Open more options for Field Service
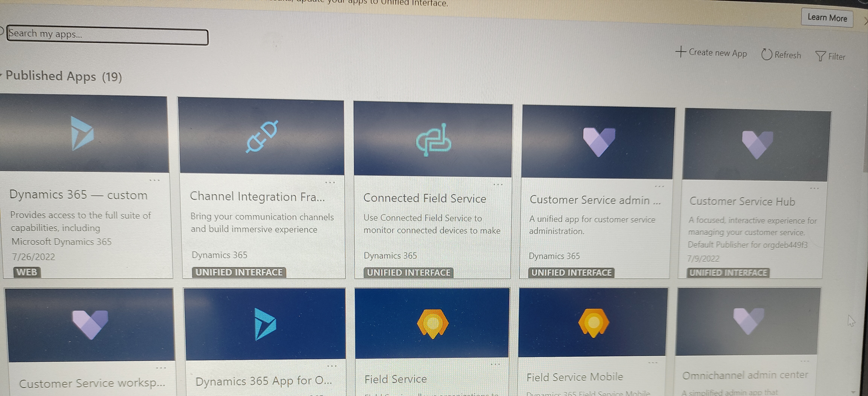The image size is (868, 396). pyautogui.click(x=495, y=364)
